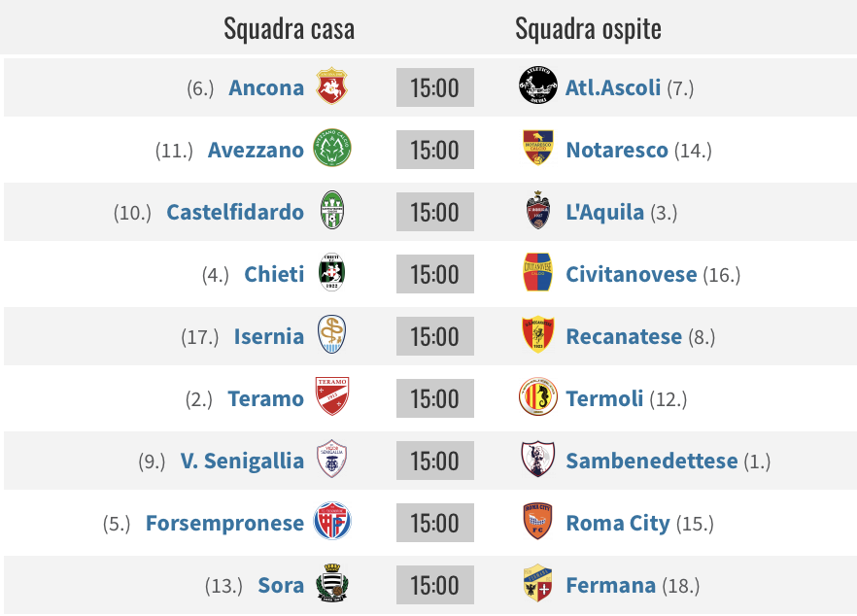This screenshot has width=857, height=616.
Task: Open the Sambenedettese team link
Action: (651, 461)
